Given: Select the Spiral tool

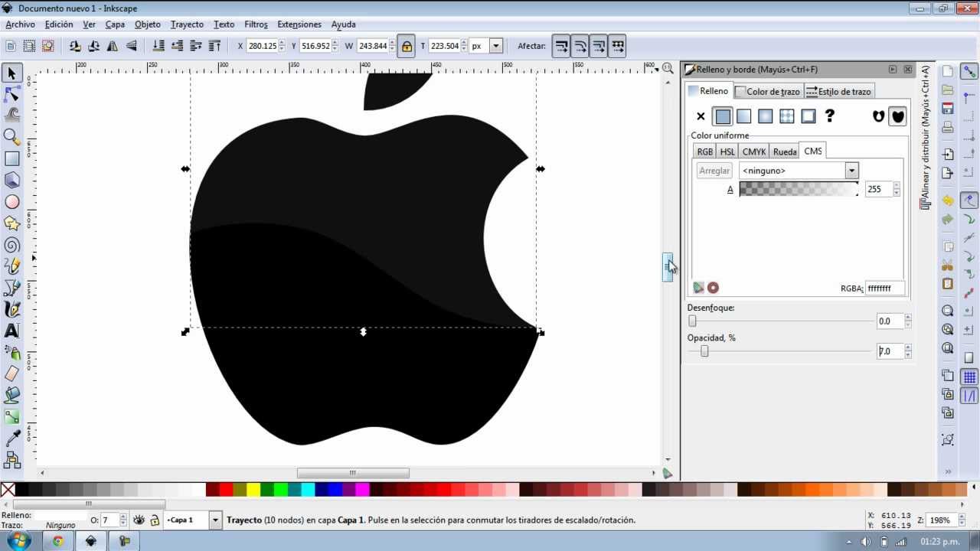Looking at the screenshot, I should 11,245.
